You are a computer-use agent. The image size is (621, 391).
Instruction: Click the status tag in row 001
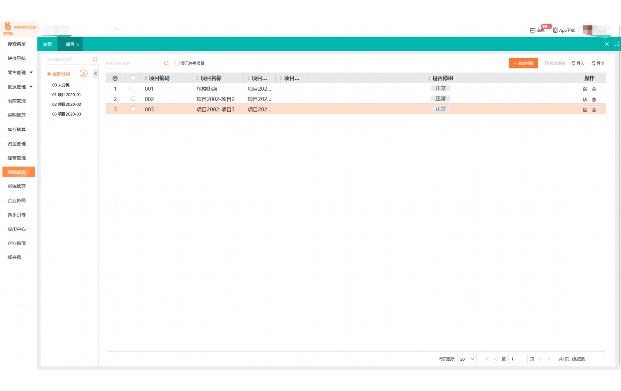(440, 88)
